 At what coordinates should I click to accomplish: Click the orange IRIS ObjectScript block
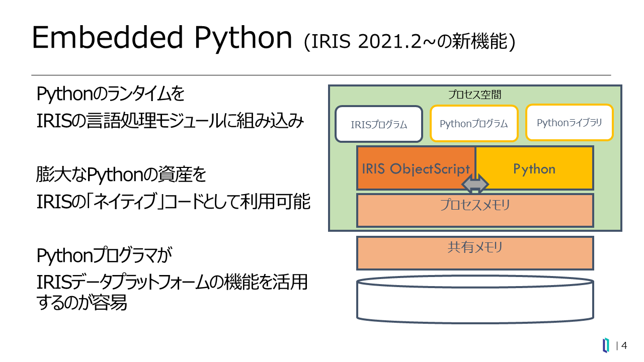pos(416,168)
